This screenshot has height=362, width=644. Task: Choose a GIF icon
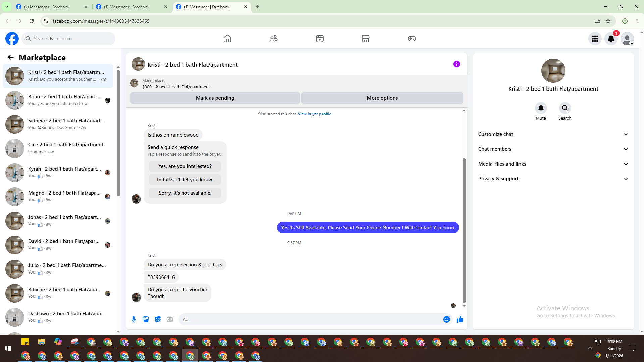170,319
